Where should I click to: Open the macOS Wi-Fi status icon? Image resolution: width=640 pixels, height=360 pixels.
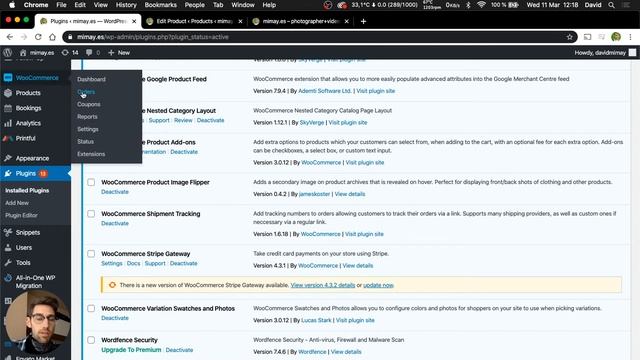481,5
